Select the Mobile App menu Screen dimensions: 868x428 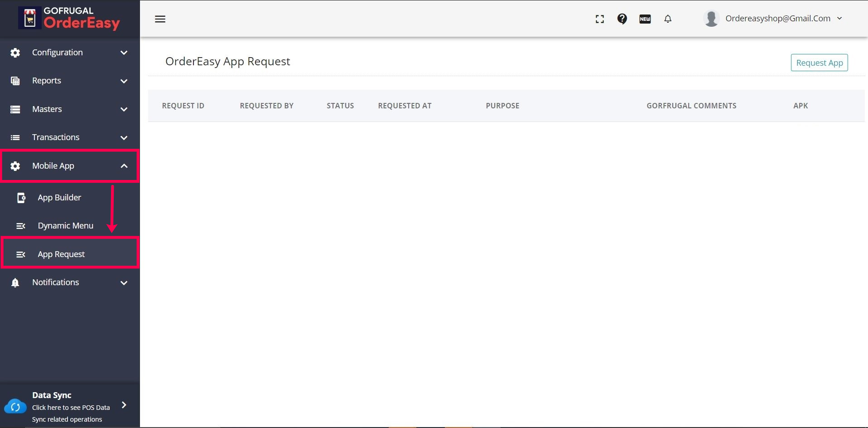(70, 166)
